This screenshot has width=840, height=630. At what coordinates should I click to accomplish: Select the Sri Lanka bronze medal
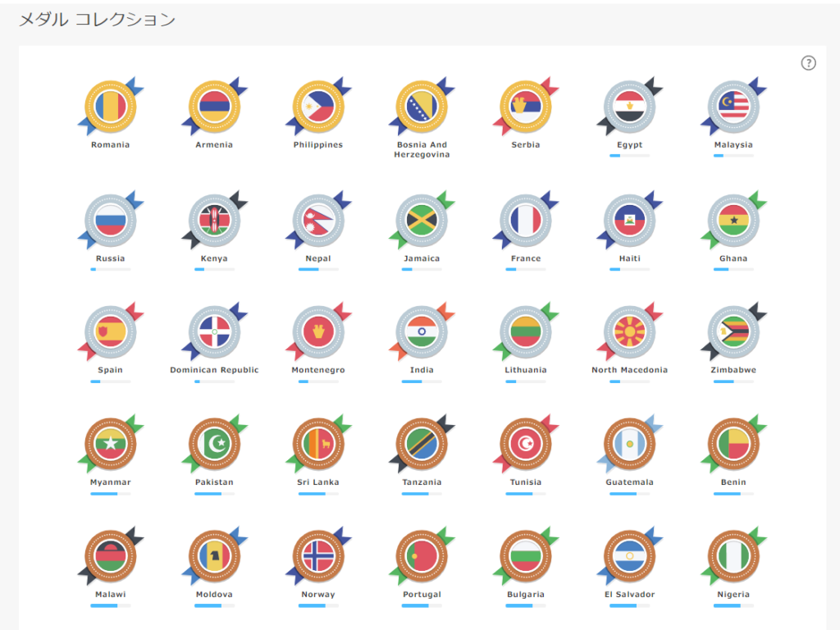(318, 444)
